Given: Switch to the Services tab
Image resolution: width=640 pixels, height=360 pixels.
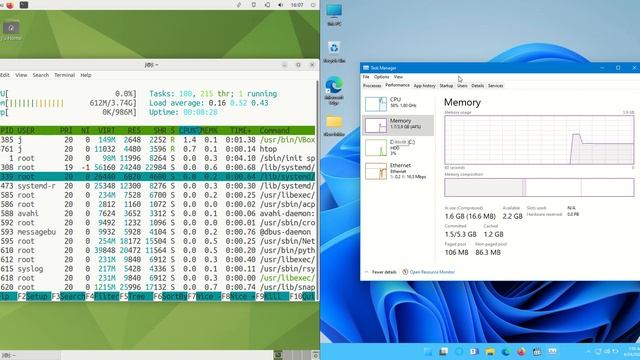Looking at the screenshot, I should (x=496, y=86).
